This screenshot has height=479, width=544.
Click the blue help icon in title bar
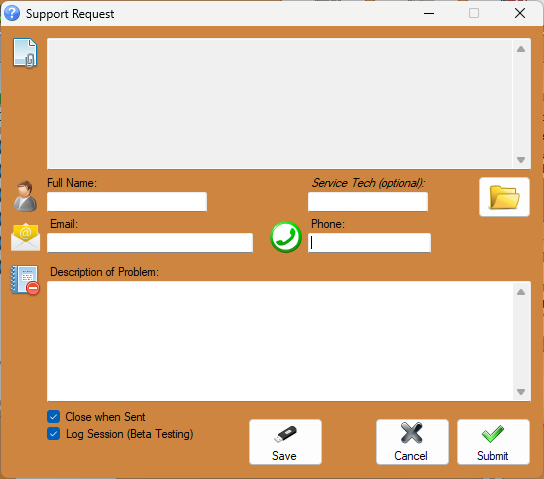click(12, 13)
